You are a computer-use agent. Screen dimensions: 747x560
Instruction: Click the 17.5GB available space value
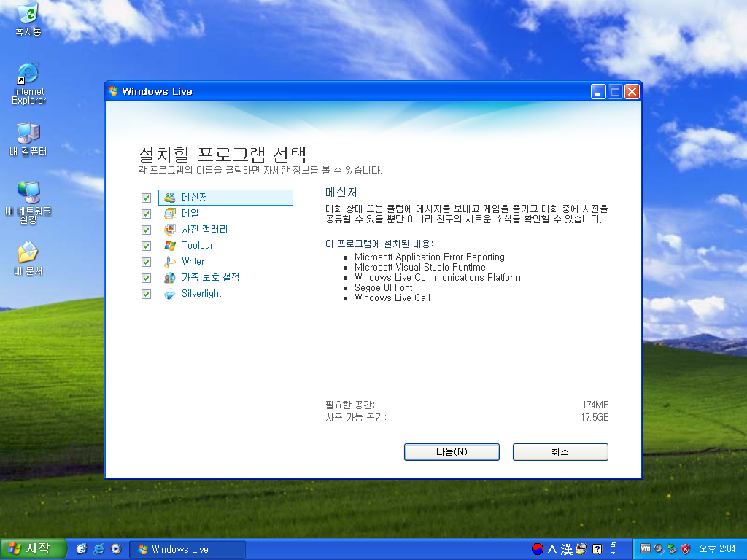click(595, 417)
